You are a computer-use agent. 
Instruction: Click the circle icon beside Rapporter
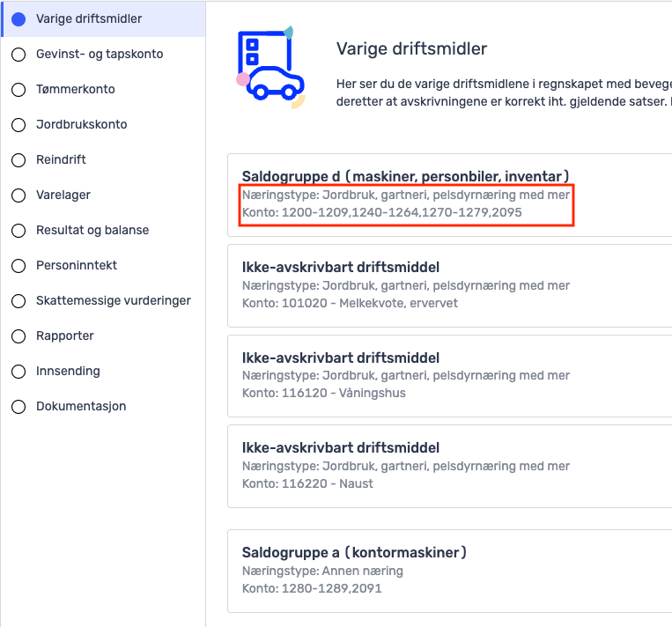tap(18, 336)
